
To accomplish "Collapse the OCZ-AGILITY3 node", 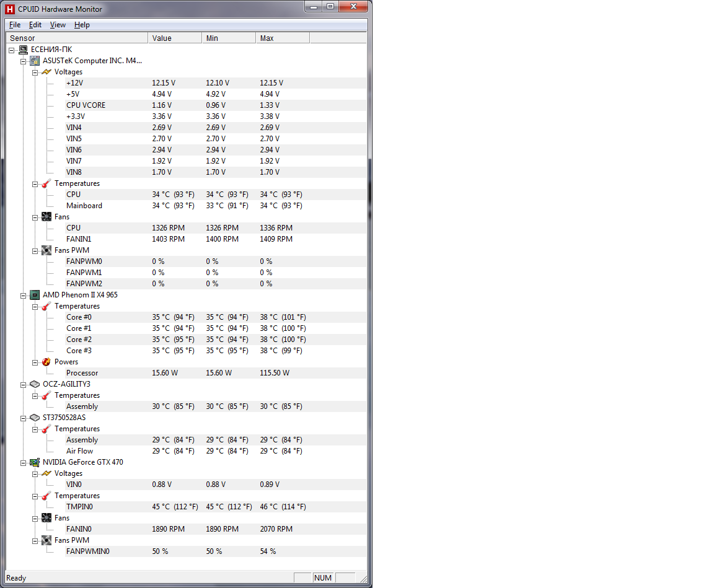I will [23, 385].
